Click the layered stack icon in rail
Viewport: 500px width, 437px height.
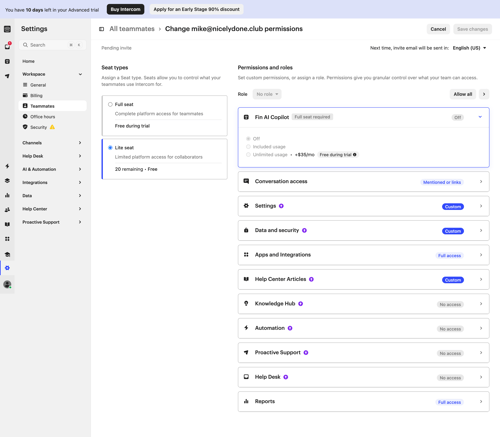[x=7, y=181]
